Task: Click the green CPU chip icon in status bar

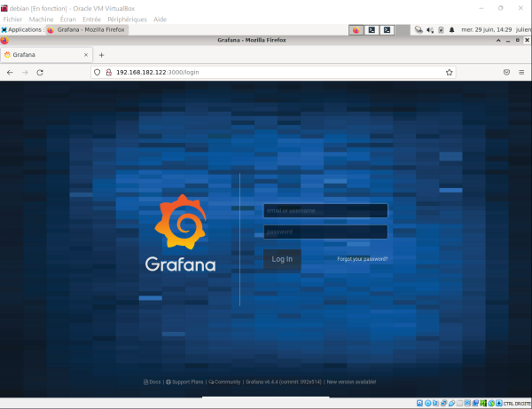Action: coord(483,403)
